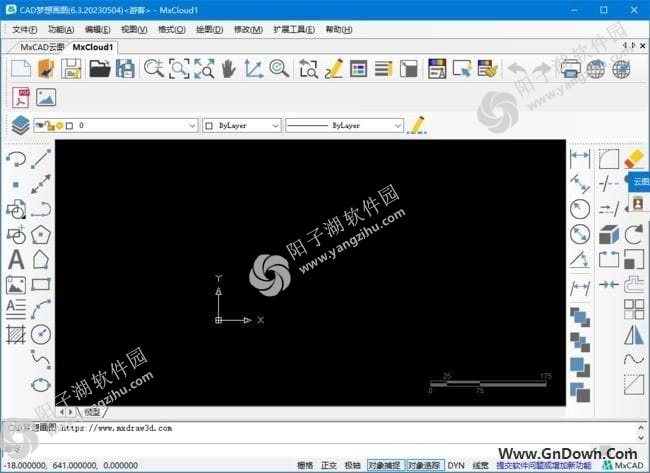Click the command history scroll up arrow
650x473 pixels.
(641, 427)
